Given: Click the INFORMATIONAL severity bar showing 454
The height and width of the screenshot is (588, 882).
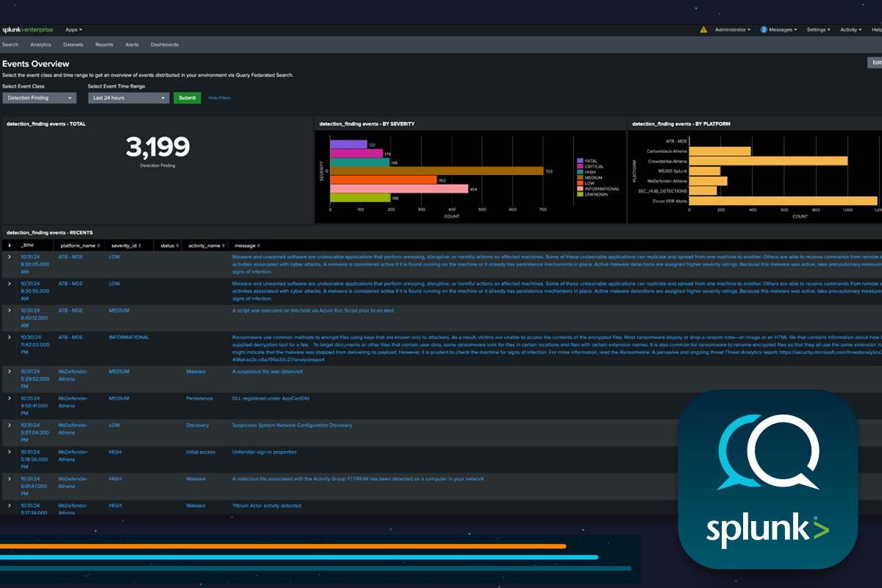Looking at the screenshot, I should [x=399, y=189].
